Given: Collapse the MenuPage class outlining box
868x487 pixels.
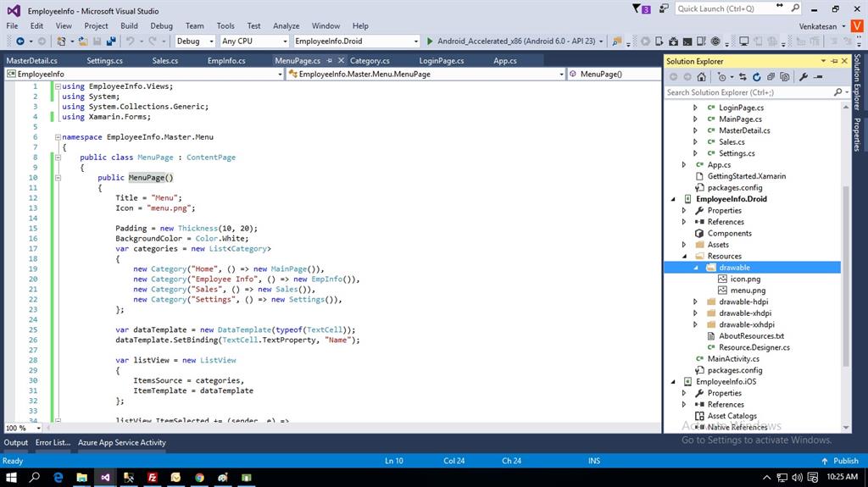Looking at the screenshot, I should point(58,158).
